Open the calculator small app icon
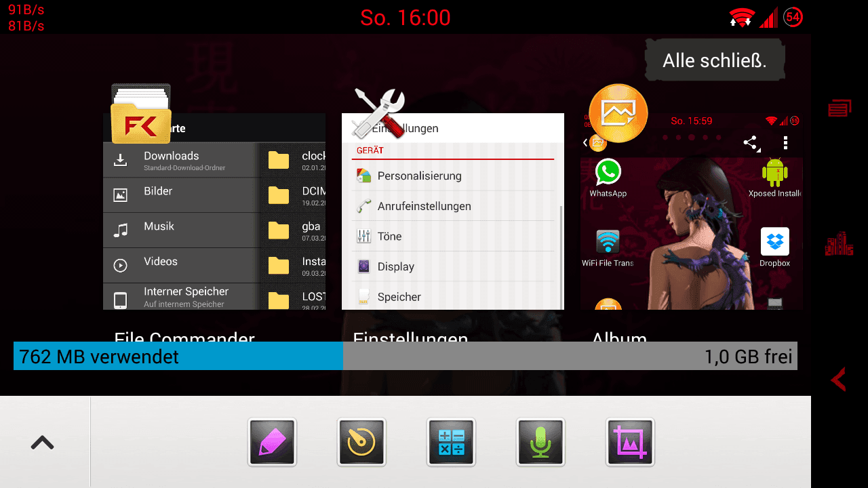 pyautogui.click(x=451, y=442)
